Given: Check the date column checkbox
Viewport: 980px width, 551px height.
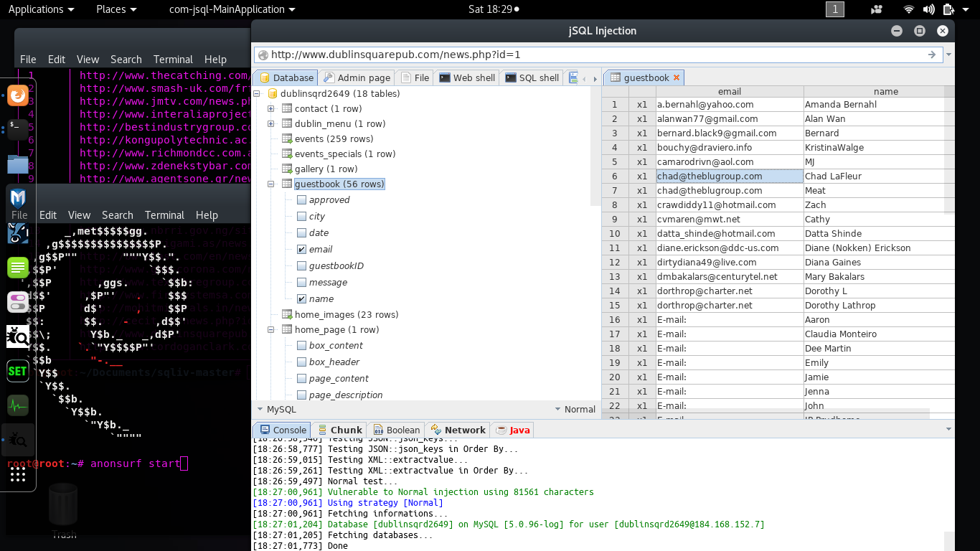Looking at the screenshot, I should (301, 233).
